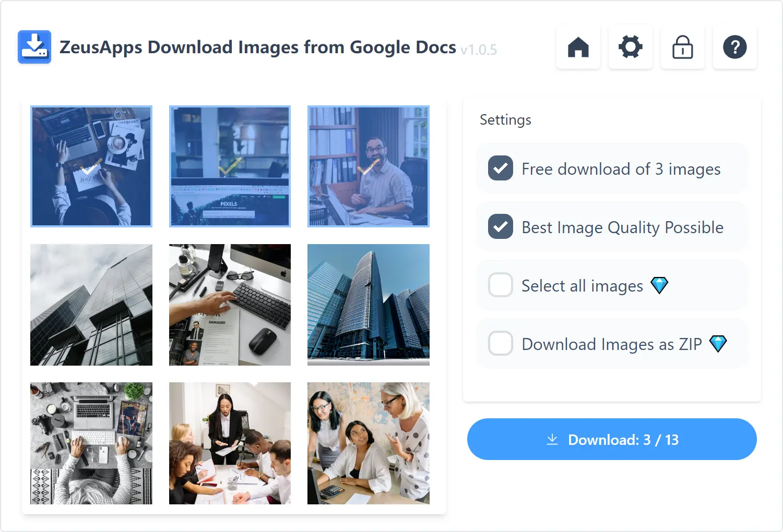Click the ZeusApps blue download logo

34,47
